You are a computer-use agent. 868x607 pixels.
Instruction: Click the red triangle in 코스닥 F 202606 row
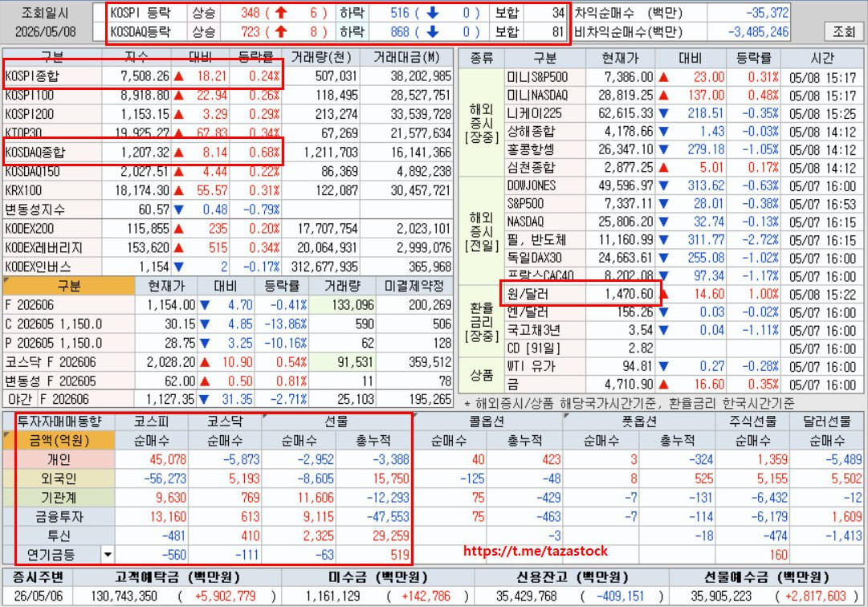(x=205, y=363)
